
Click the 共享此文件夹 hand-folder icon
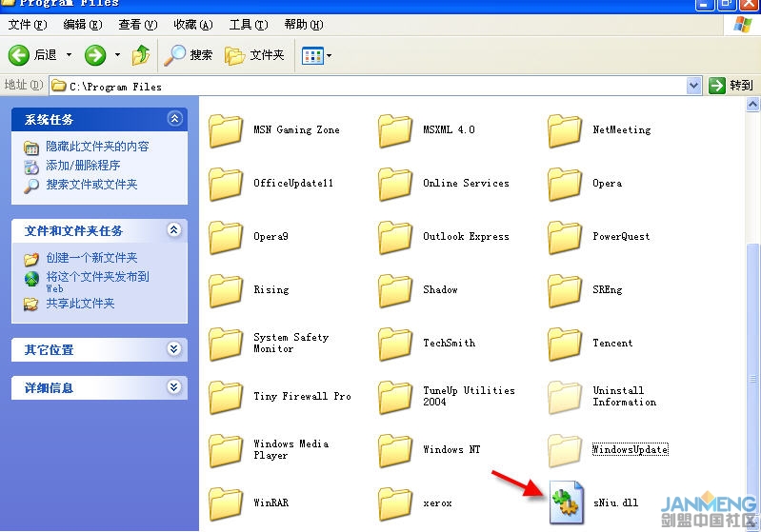coord(31,305)
